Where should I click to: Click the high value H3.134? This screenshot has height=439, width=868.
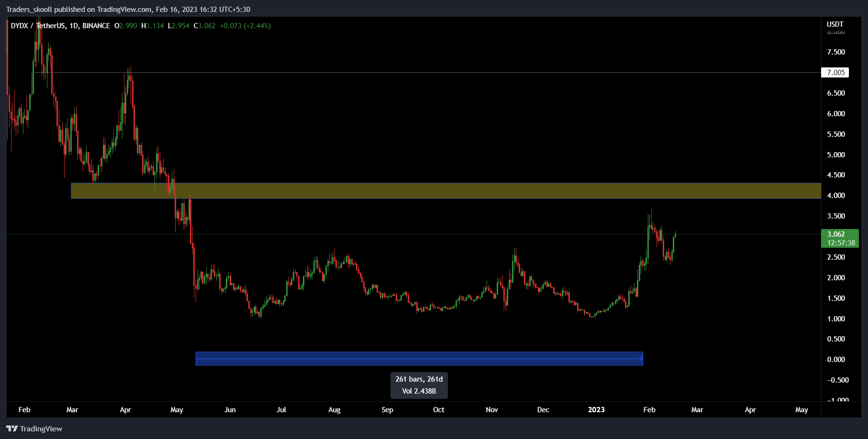click(x=153, y=26)
